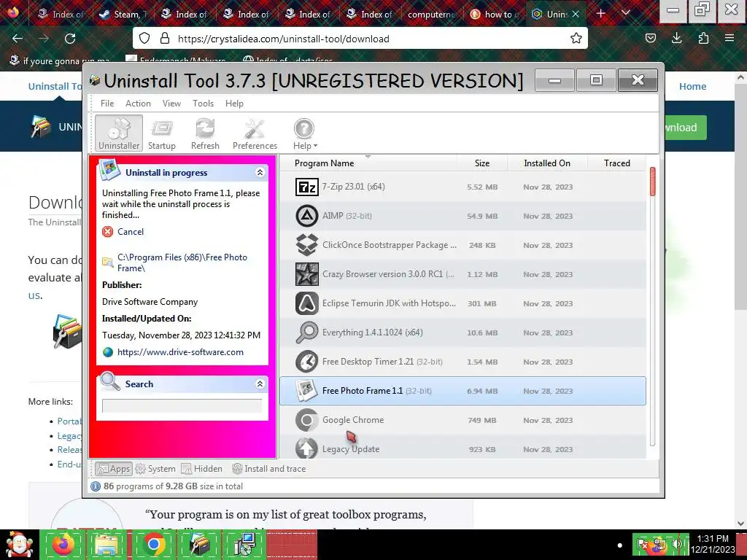This screenshot has height=560, width=747.
Task: Switch to the Apps tab
Action: 113,469
